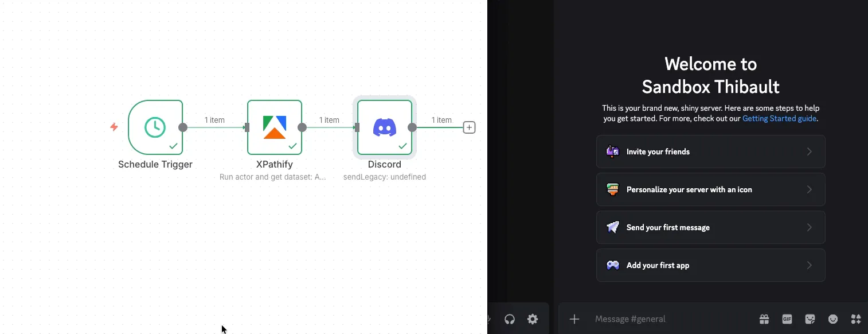Viewport: 868px width, 334px height.
Task: Expand the Add your first app chevron
Action: click(x=810, y=265)
